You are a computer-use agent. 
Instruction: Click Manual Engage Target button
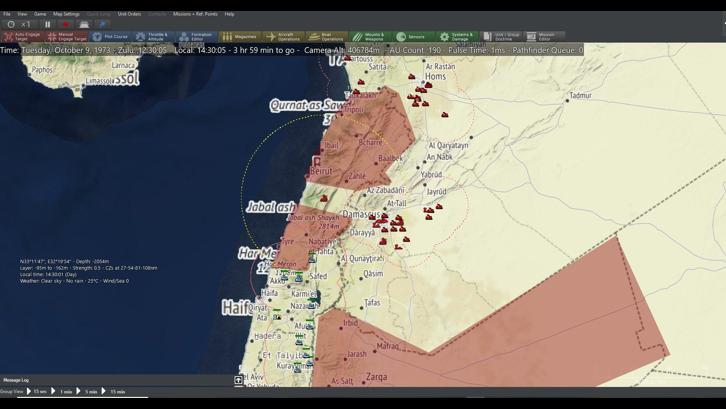66,37
